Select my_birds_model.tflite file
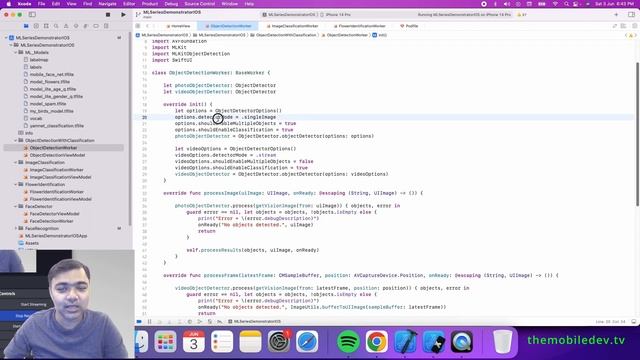The height and width of the screenshot is (360, 640). tap(51, 111)
